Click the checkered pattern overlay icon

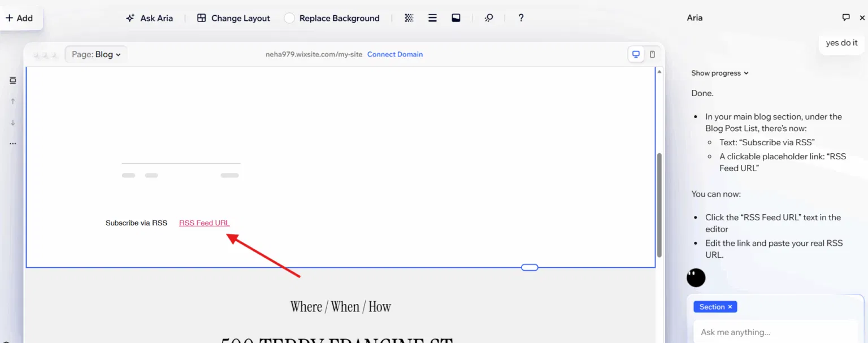409,18
